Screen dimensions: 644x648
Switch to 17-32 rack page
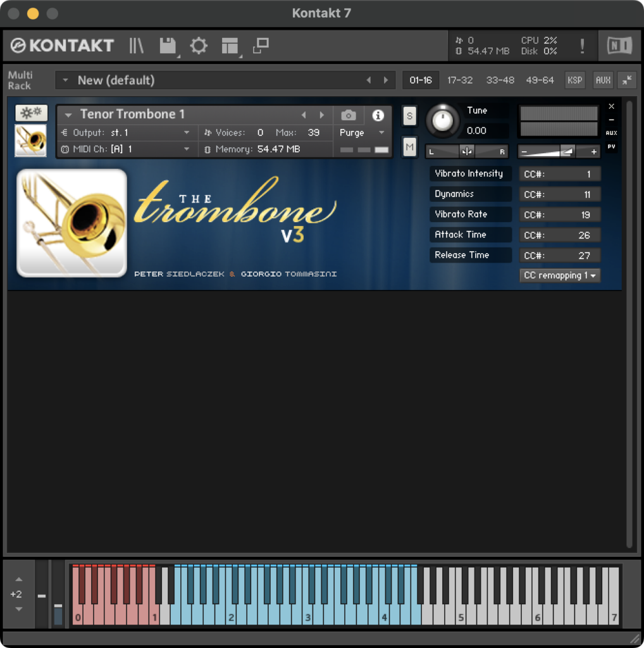460,80
